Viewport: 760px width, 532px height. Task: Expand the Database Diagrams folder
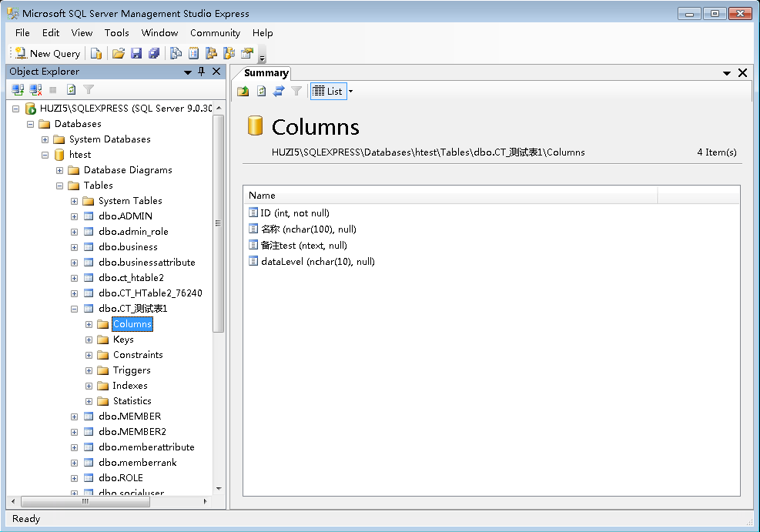click(x=59, y=171)
